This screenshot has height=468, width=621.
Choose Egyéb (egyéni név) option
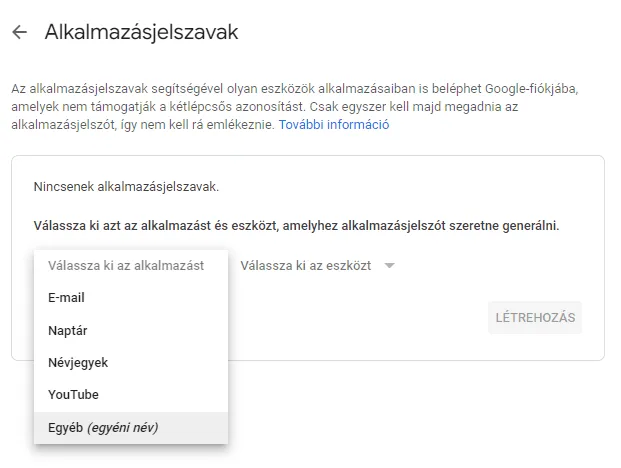(103, 427)
